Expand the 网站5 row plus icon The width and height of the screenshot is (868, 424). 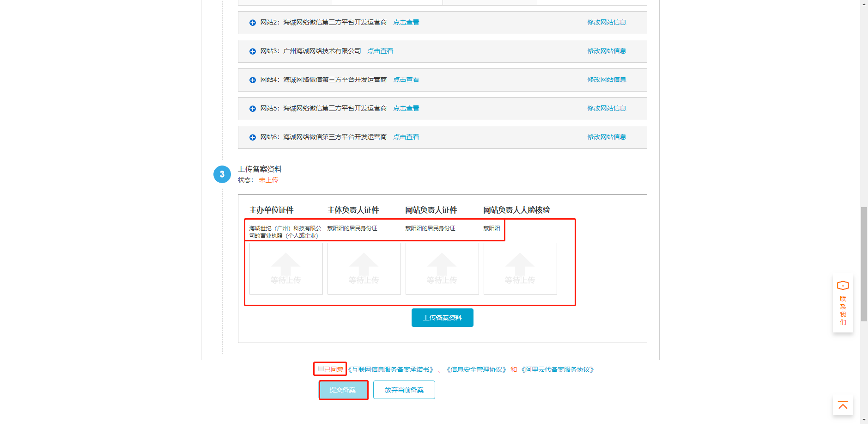click(253, 109)
